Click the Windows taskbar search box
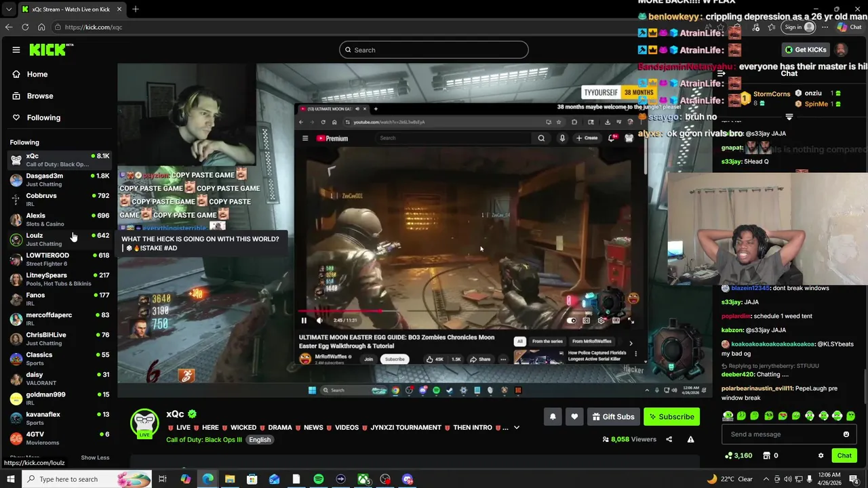Viewport: 868px width, 488px height. [87, 479]
